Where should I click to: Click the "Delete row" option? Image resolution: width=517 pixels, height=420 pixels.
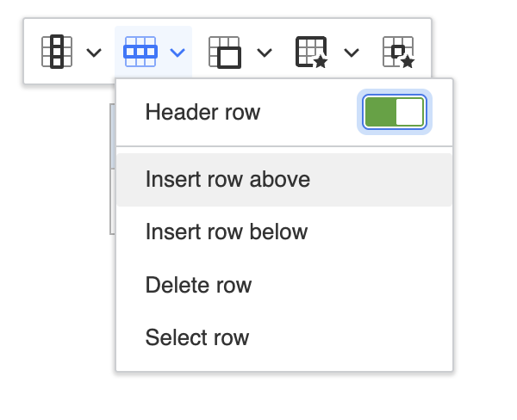[198, 285]
